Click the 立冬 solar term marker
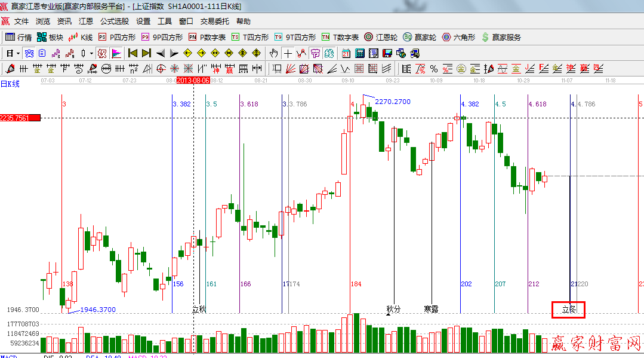644x358 pixels. [568, 310]
